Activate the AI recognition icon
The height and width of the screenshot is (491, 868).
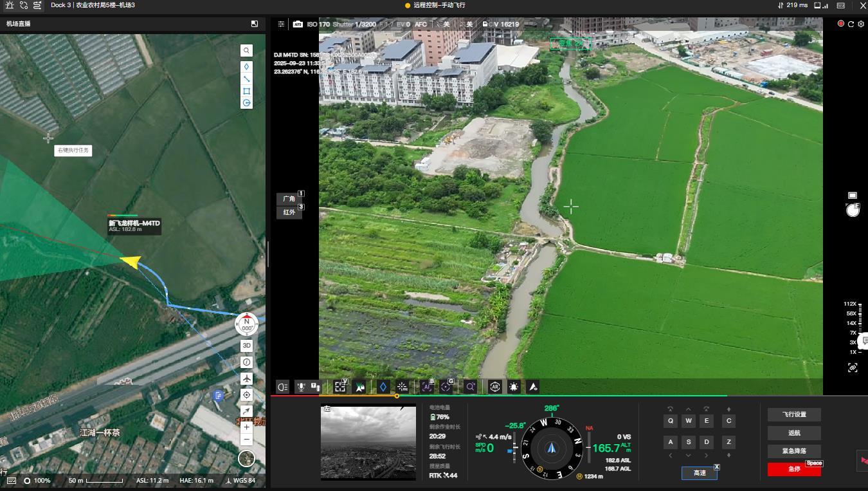[427, 387]
